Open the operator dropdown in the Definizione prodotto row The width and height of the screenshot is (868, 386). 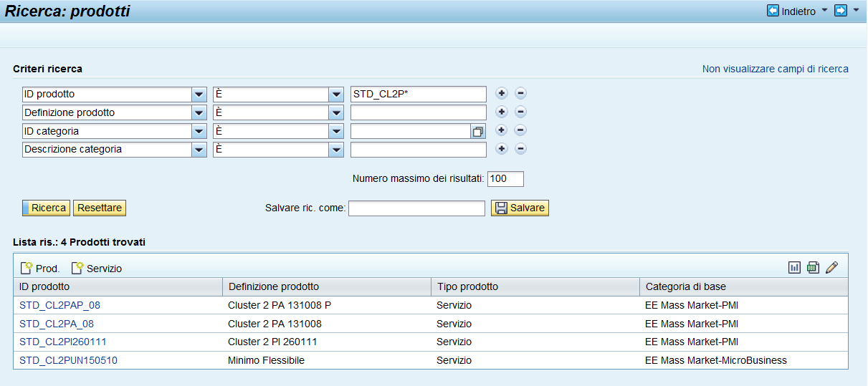pos(336,112)
